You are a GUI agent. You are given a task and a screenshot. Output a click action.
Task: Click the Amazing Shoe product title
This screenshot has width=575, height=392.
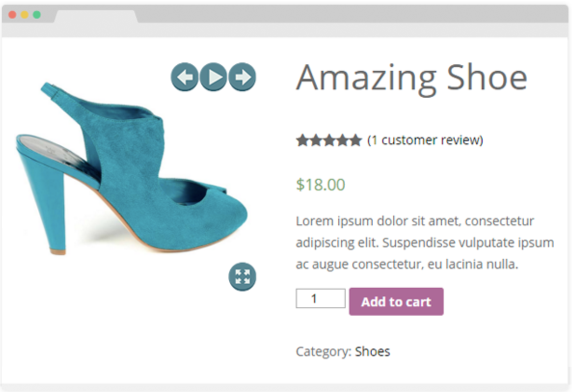pyautogui.click(x=412, y=77)
